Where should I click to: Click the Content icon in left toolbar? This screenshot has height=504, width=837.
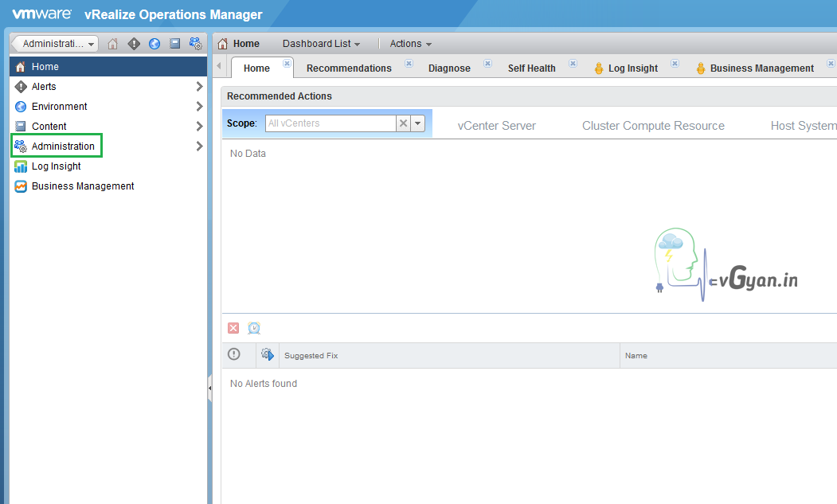click(x=174, y=44)
